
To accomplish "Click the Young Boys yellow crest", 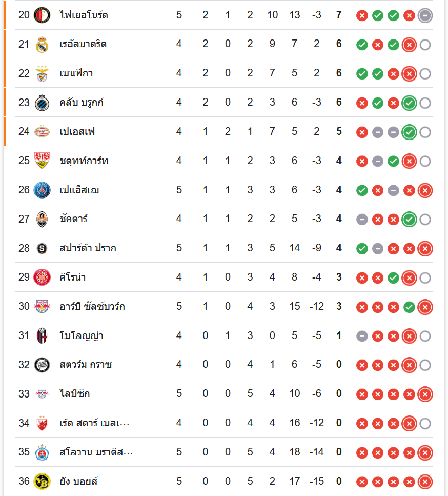I will (42, 482).
